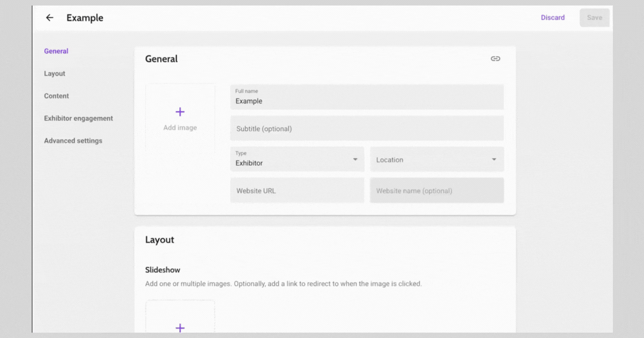Viewport: 644px width, 338px height.
Task: Click the Slideshow subheading
Action: click(163, 270)
